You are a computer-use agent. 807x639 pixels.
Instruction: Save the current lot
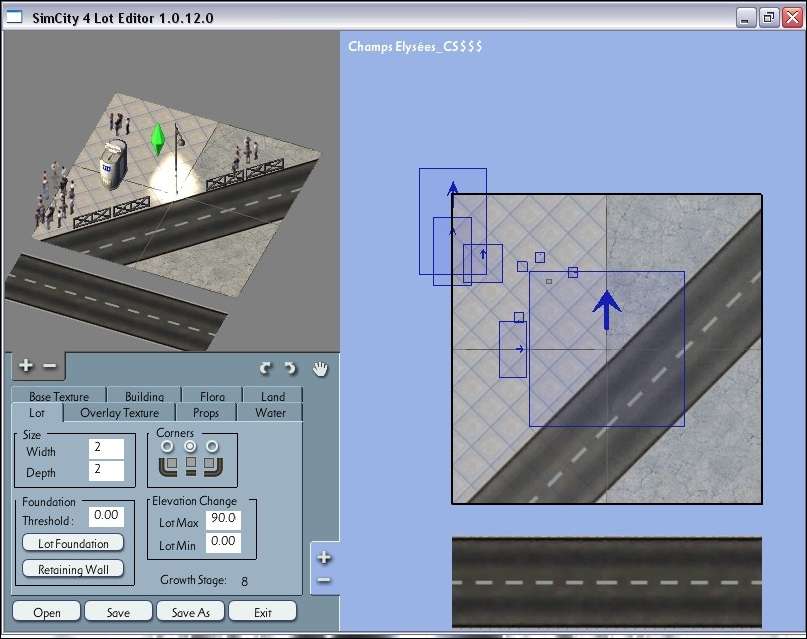tap(118, 612)
